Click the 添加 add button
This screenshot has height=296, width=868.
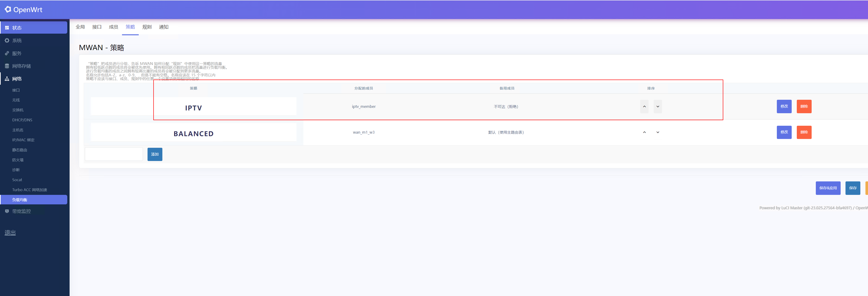155,154
